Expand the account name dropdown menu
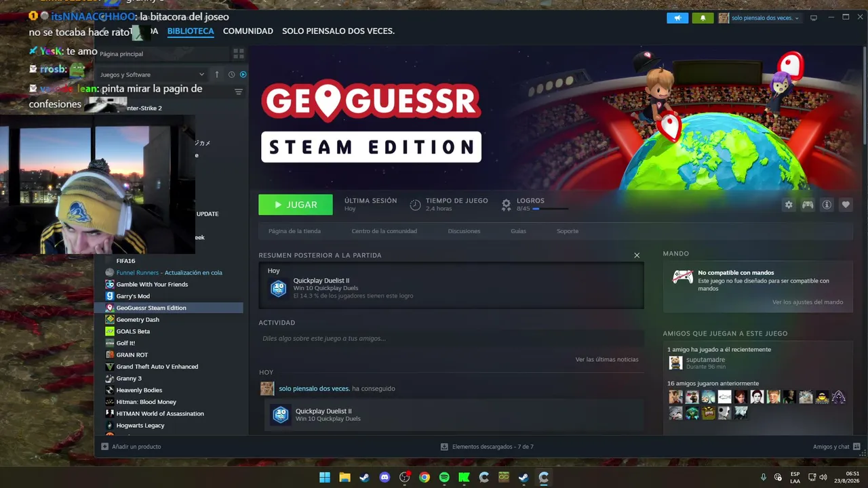This screenshot has height=488, width=868. (759, 18)
